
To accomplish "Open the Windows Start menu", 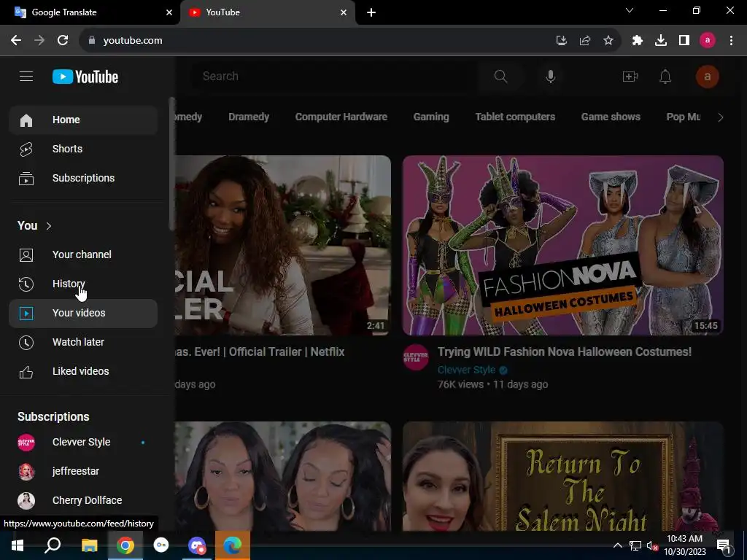I will [x=18, y=545].
